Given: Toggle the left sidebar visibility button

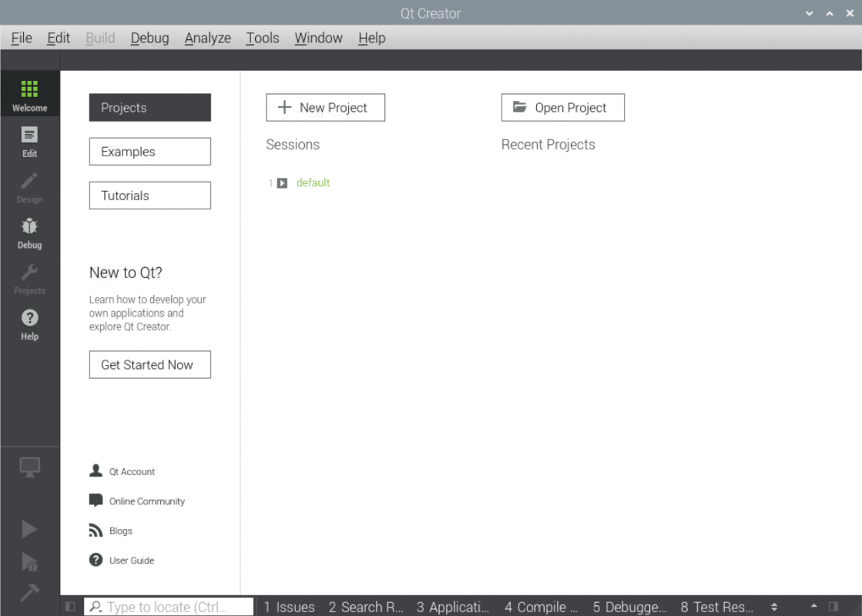Looking at the screenshot, I should [x=71, y=608].
